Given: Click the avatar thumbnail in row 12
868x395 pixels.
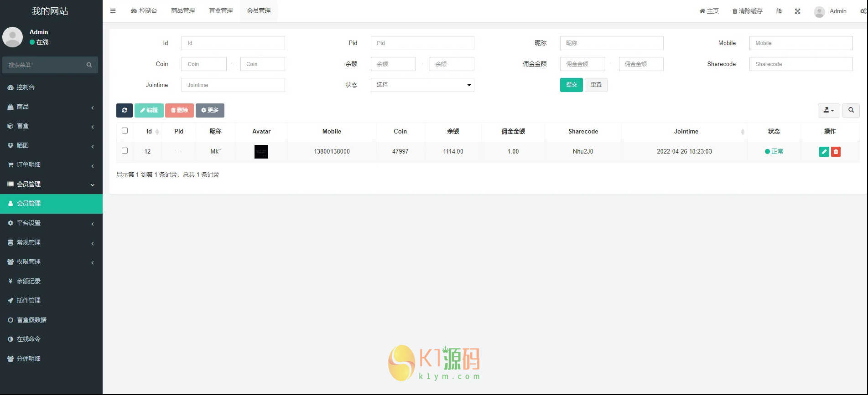Looking at the screenshot, I should [261, 152].
